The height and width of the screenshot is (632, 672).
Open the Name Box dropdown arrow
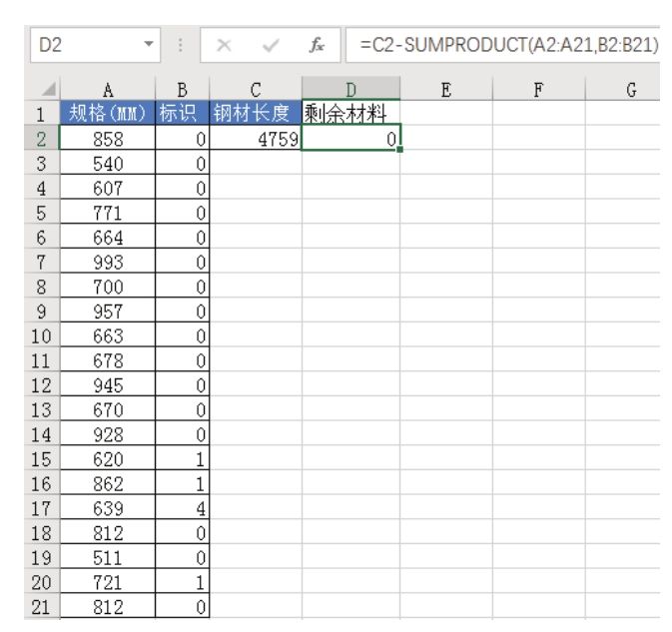click(148, 42)
